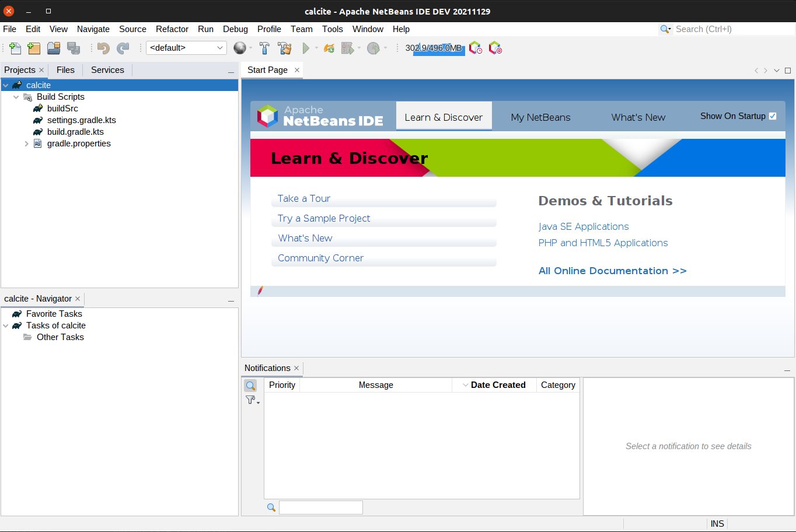Screen dimensions: 796x532
Task: Sort by the Priority column header
Action: (282, 385)
